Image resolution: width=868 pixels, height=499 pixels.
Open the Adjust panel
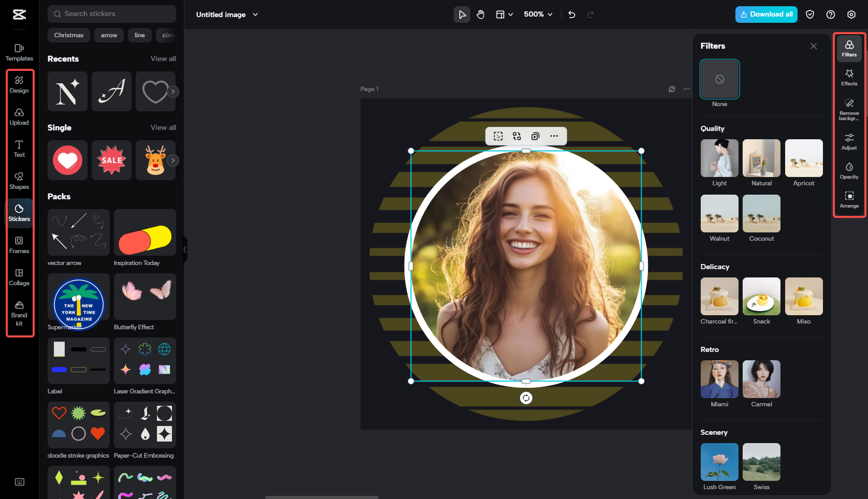pyautogui.click(x=849, y=141)
